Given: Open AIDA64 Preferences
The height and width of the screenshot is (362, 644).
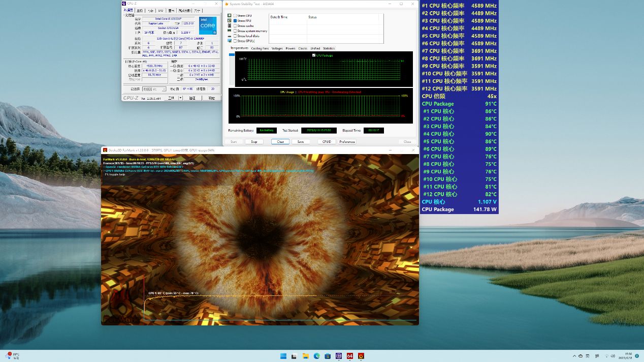Looking at the screenshot, I should (x=347, y=142).
